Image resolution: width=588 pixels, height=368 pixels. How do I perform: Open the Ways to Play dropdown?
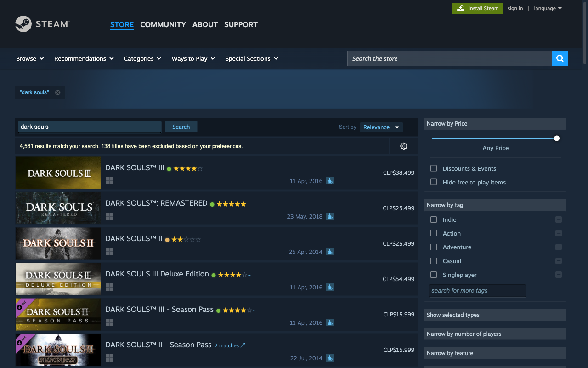pos(193,58)
